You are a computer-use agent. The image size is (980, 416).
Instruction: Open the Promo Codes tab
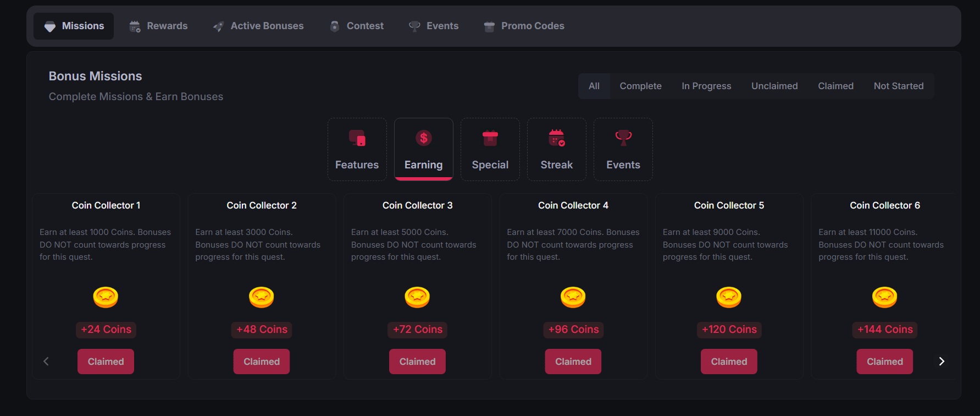524,26
